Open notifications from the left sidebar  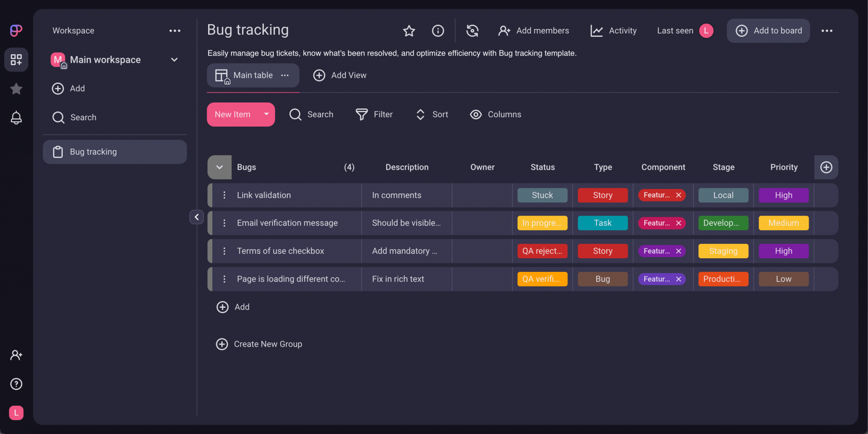pyautogui.click(x=16, y=118)
